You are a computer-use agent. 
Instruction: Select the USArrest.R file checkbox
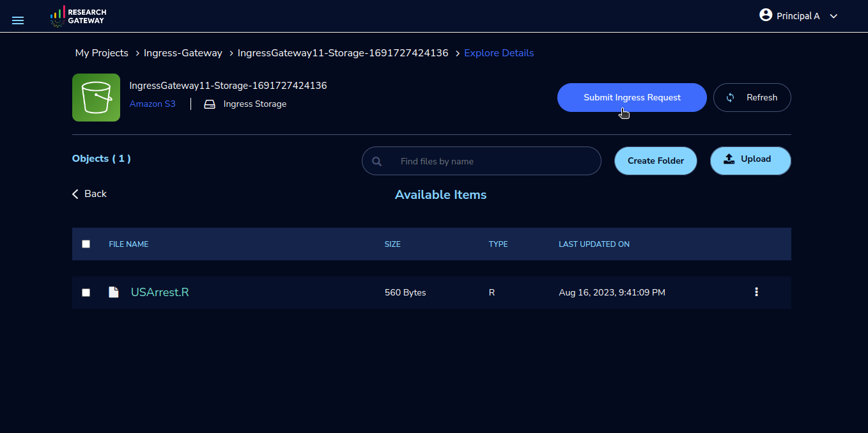[86, 292]
